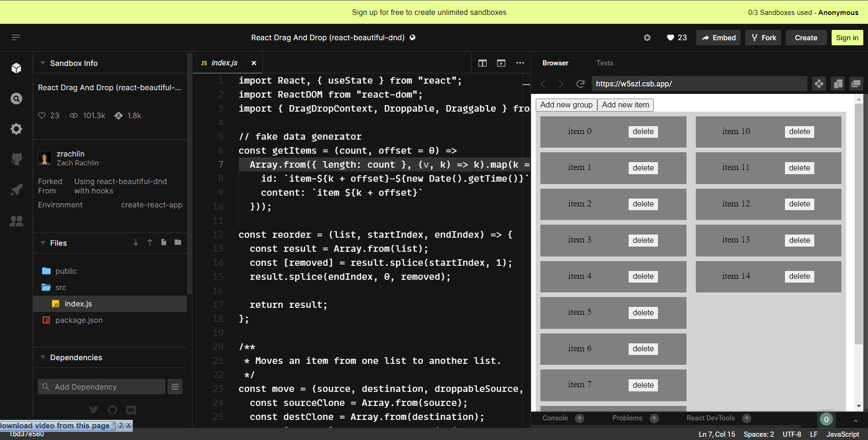Click the download files arrow icon
This screenshot has width=868, height=440.
tap(136, 242)
